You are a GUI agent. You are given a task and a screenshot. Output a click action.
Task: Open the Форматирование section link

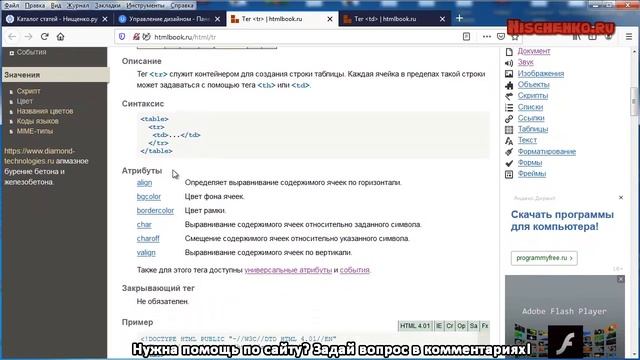(x=547, y=151)
